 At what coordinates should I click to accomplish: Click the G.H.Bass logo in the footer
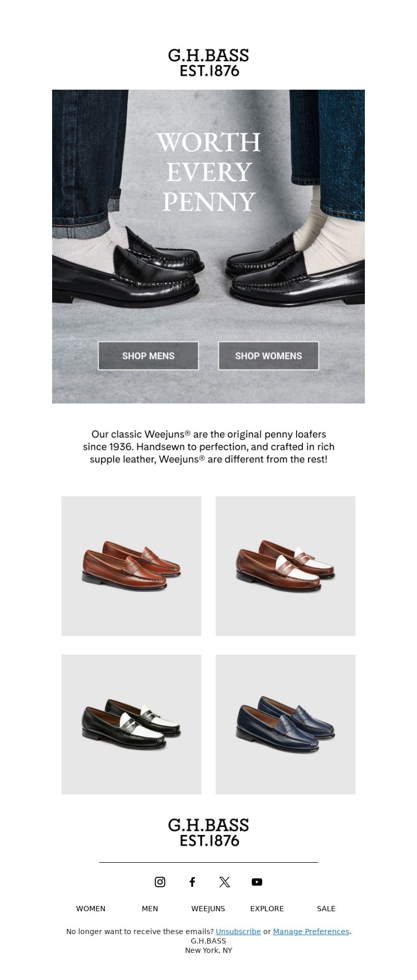pos(208,832)
